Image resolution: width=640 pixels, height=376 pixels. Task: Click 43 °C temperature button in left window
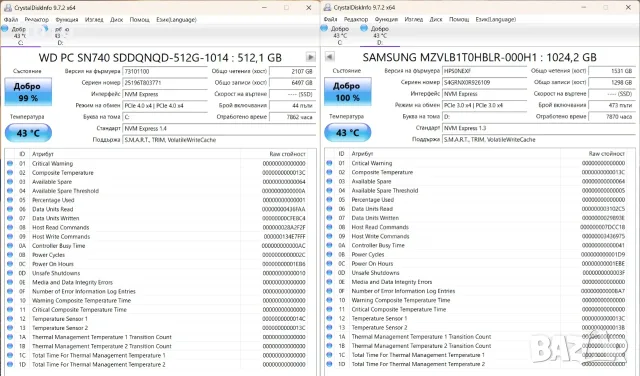click(28, 133)
